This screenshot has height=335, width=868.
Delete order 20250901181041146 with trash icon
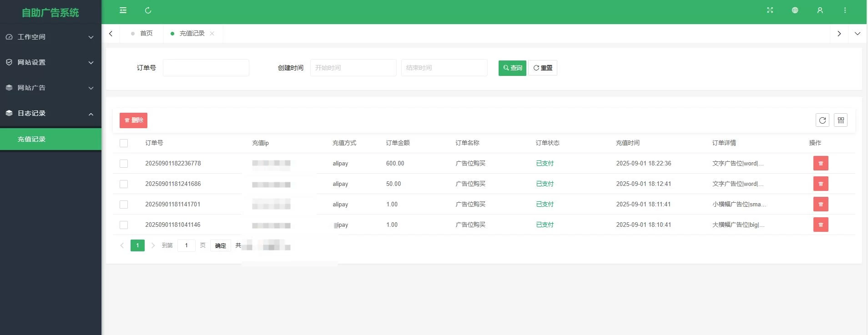click(x=821, y=225)
